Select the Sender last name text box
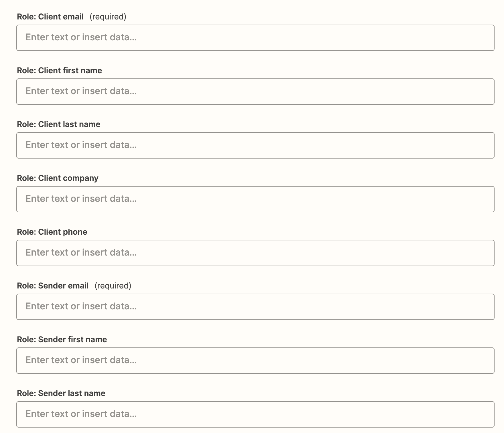Image resolution: width=504 pixels, height=433 pixels. pos(255,414)
